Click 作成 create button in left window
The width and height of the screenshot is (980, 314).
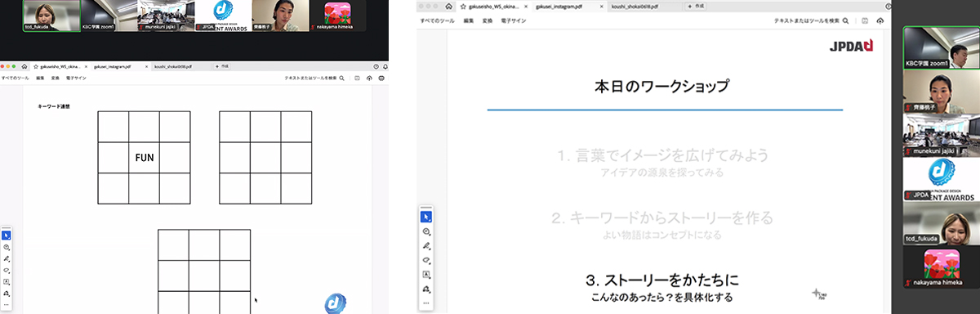click(223, 65)
